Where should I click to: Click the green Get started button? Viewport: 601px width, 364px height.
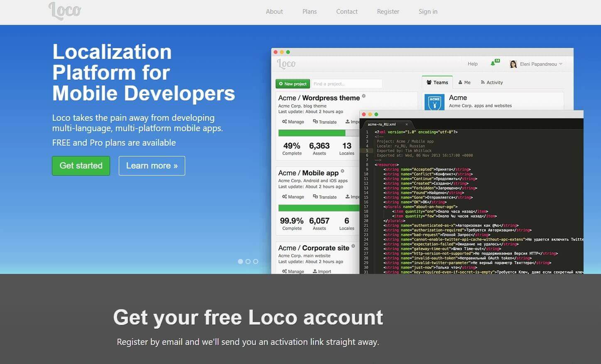(x=81, y=166)
